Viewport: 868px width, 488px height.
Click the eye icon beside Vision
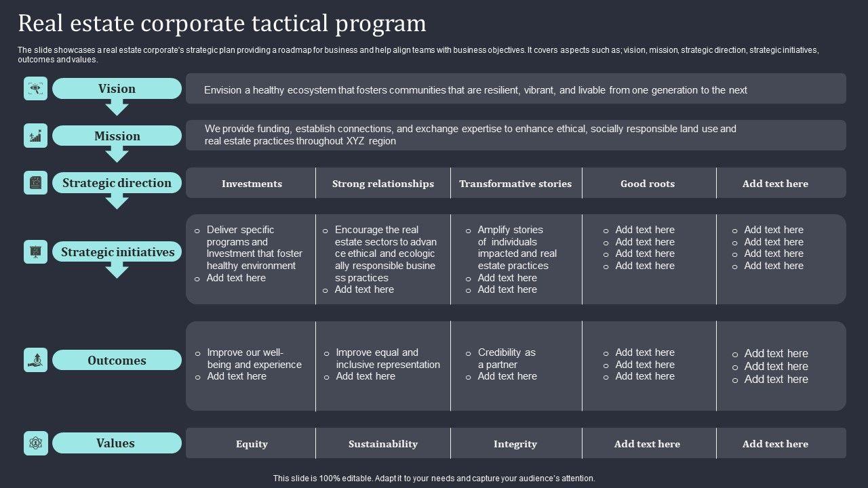pyautogui.click(x=35, y=89)
